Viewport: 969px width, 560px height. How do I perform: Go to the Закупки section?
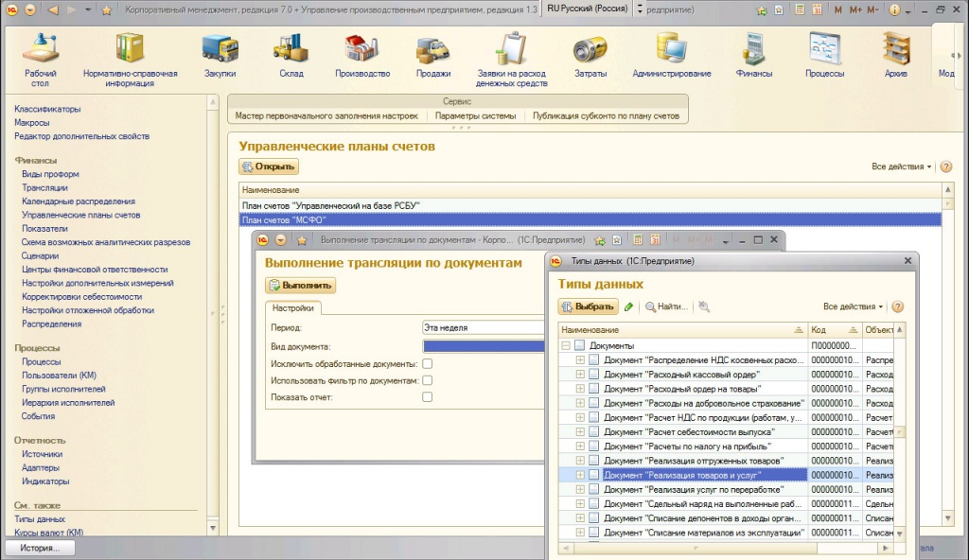point(220,56)
